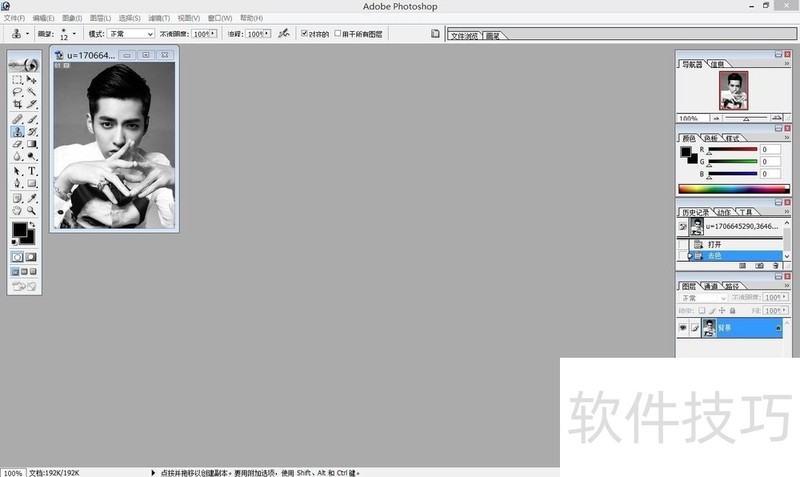This screenshot has height=477, width=800.
Task: Switch to Quick Mask mode
Action: coord(32,257)
